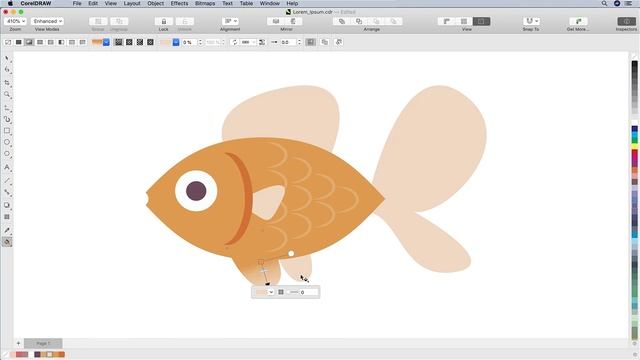Click the first Arrange order icon
The height and width of the screenshot is (360, 640).
(x=342, y=21)
